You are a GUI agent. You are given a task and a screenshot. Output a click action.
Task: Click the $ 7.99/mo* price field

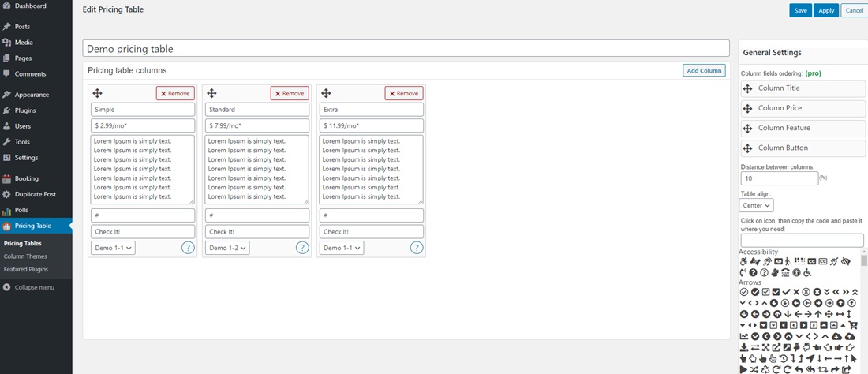coord(257,125)
